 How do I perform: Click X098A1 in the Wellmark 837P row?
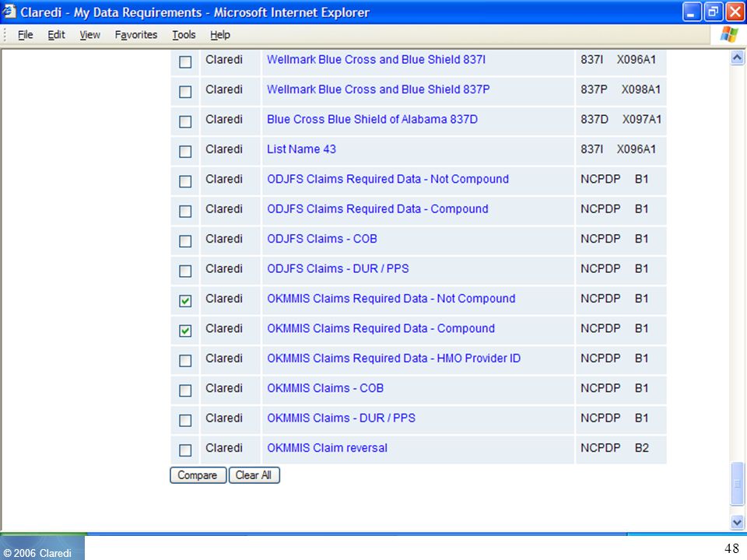point(640,89)
